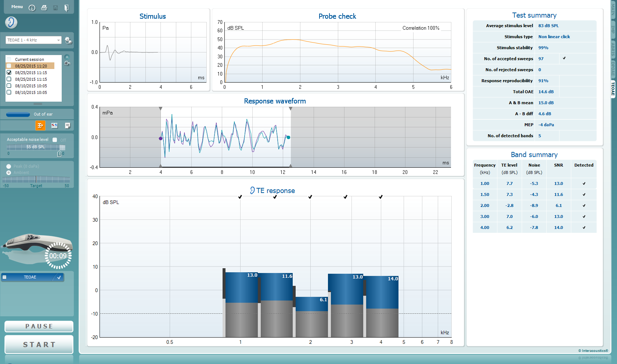Image resolution: width=617 pixels, height=364 pixels.
Task: Click the report notes icon
Action: coord(68,125)
